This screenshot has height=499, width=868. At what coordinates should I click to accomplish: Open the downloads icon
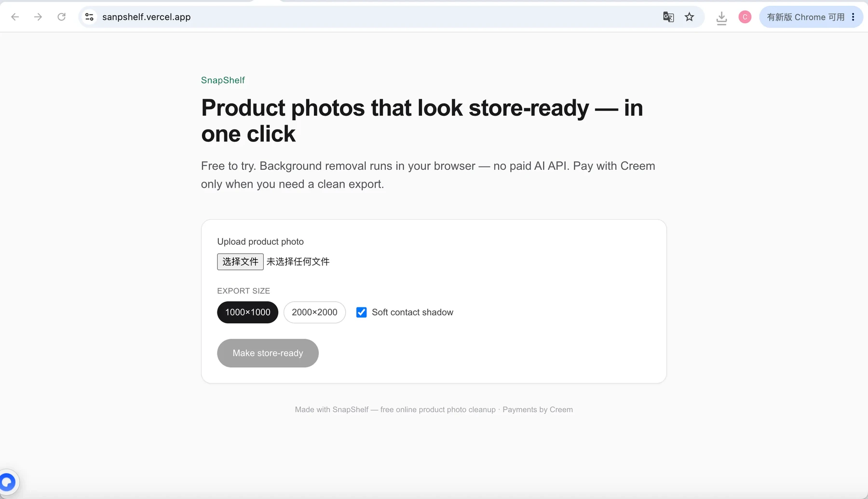click(721, 18)
